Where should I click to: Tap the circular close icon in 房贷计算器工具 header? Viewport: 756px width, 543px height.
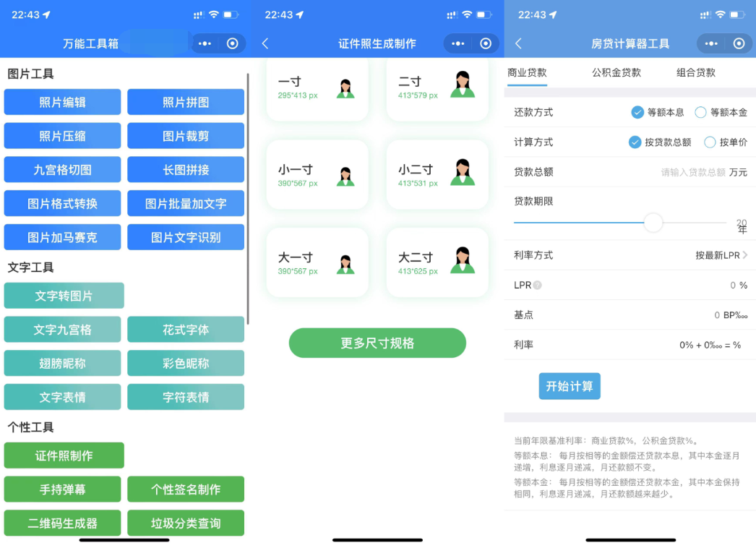click(x=738, y=43)
